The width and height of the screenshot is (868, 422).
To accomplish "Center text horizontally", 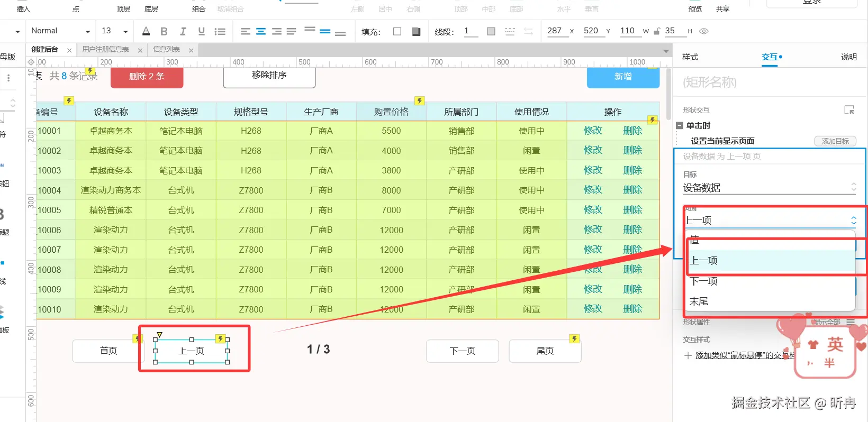I will point(261,32).
